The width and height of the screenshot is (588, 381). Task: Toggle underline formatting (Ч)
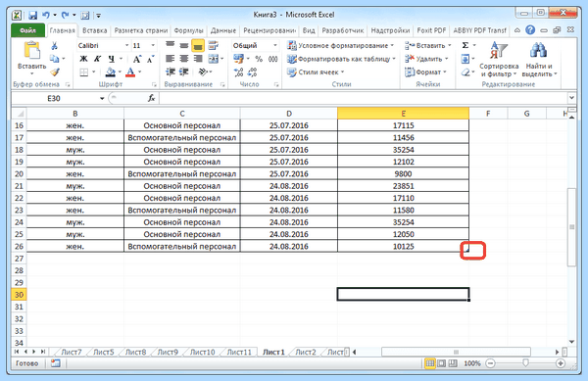click(111, 59)
